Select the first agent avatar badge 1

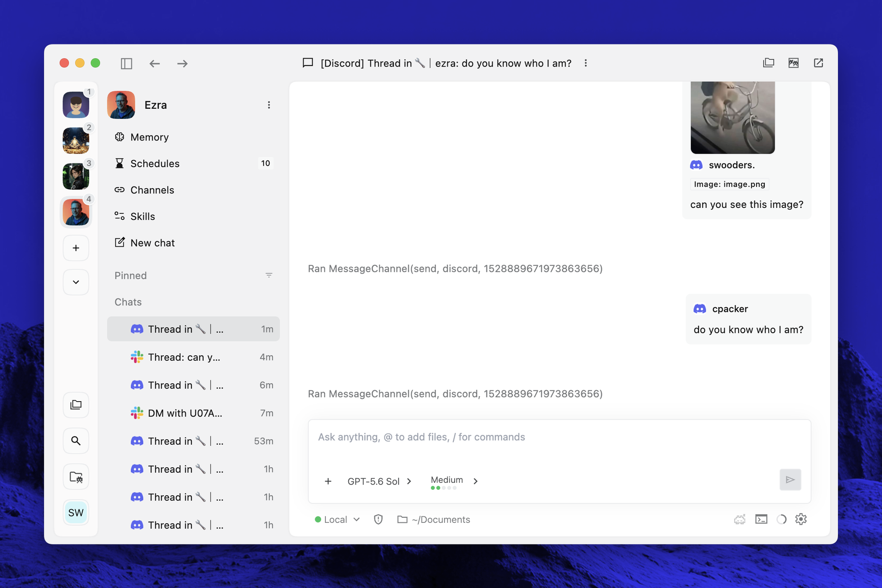coord(76,105)
